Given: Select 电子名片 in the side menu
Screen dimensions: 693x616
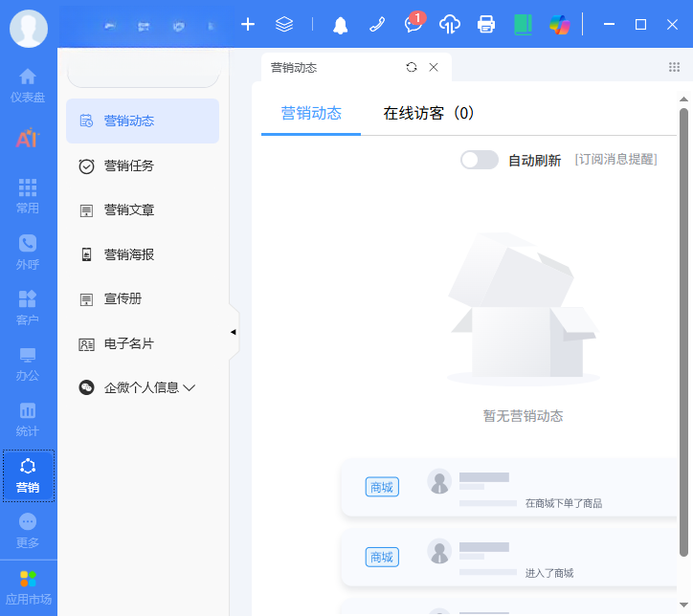Looking at the screenshot, I should coord(143,343).
